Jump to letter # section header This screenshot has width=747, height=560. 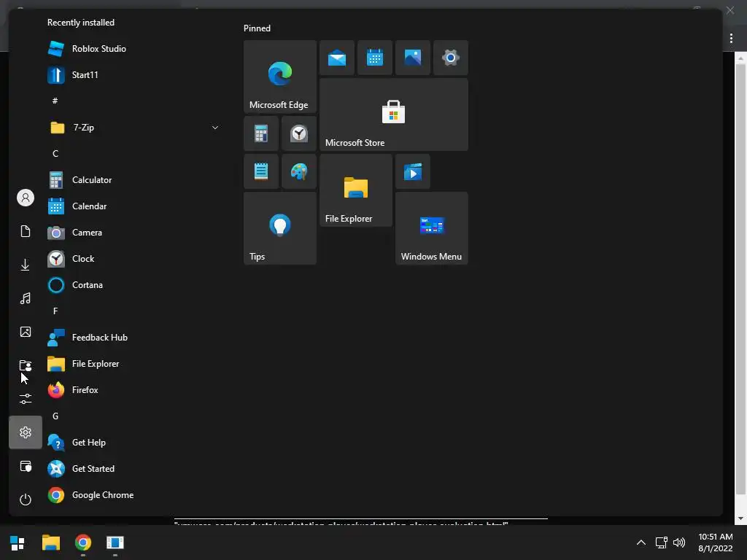[55, 101]
